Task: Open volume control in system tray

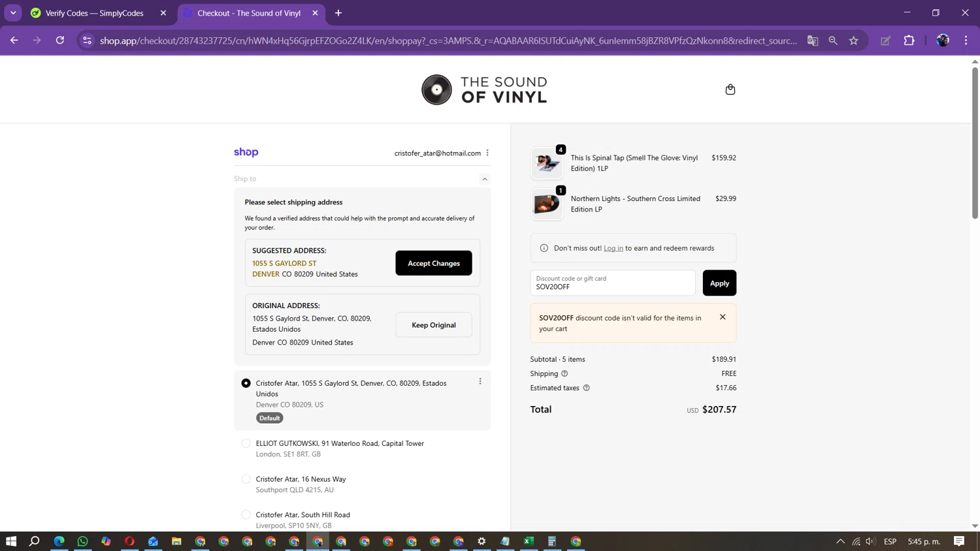Action: [870, 541]
